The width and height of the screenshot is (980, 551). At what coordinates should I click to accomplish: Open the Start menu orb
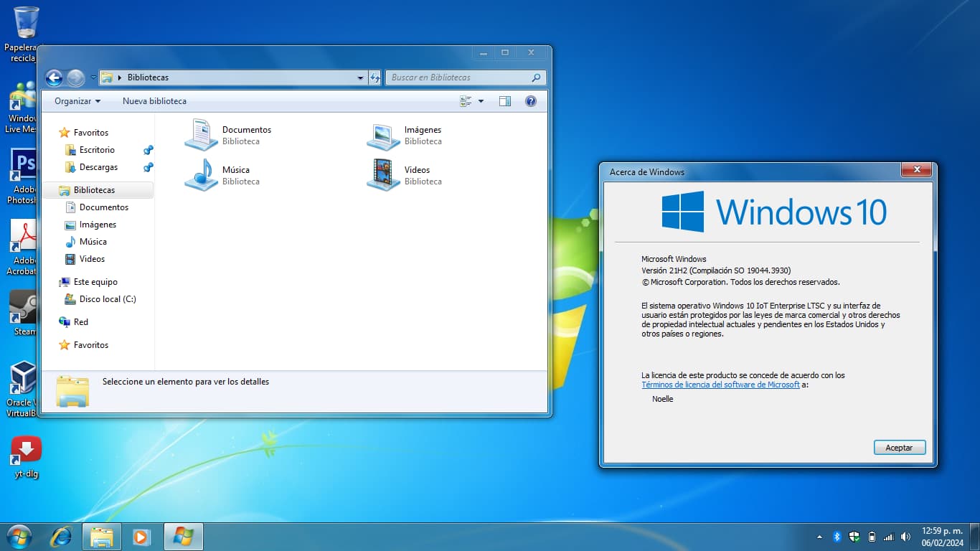pos(19,537)
